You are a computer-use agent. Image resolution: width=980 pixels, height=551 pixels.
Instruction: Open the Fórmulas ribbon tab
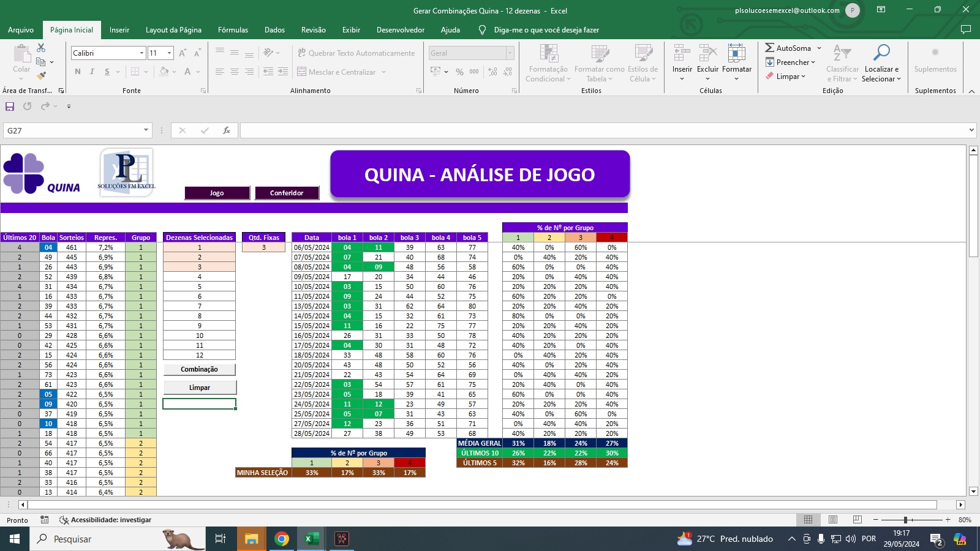(x=233, y=29)
